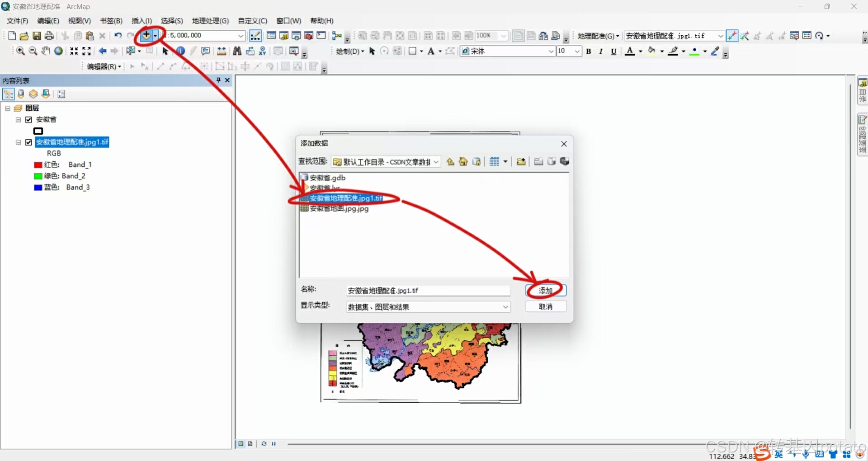Open the 编辑(E) menu
Screen dimensions: 868x461
pos(48,21)
